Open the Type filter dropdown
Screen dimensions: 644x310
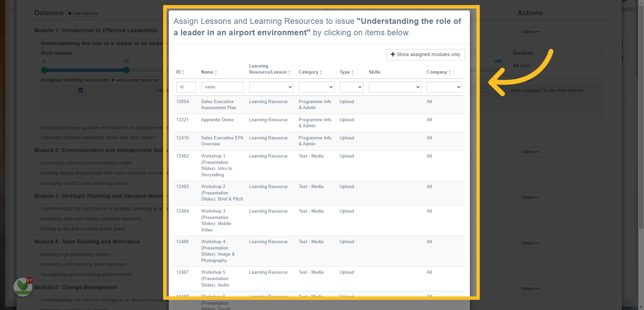pyautogui.click(x=352, y=87)
